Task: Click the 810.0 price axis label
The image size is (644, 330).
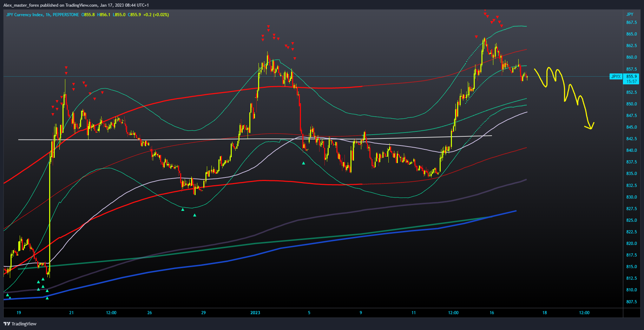Action: (631, 290)
